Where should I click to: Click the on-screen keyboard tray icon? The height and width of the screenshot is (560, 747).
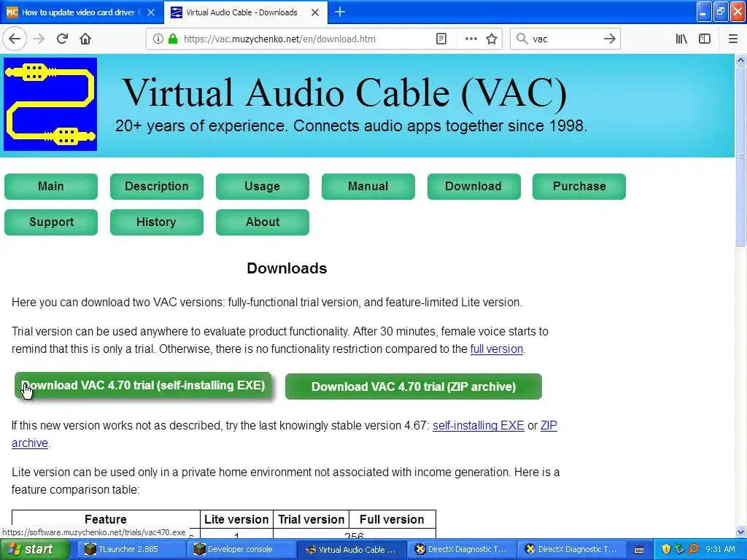(x=639, y=550)
